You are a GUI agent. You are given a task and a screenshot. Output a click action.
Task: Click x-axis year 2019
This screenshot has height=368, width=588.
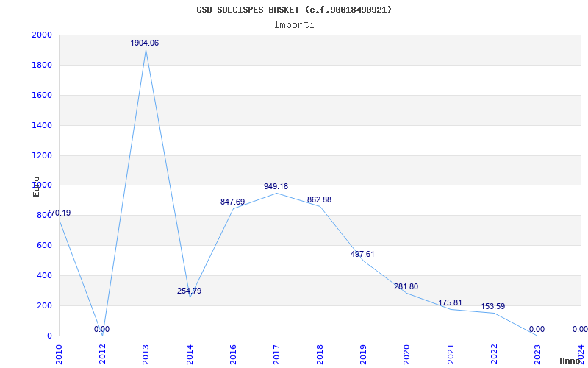coord(363,355)
